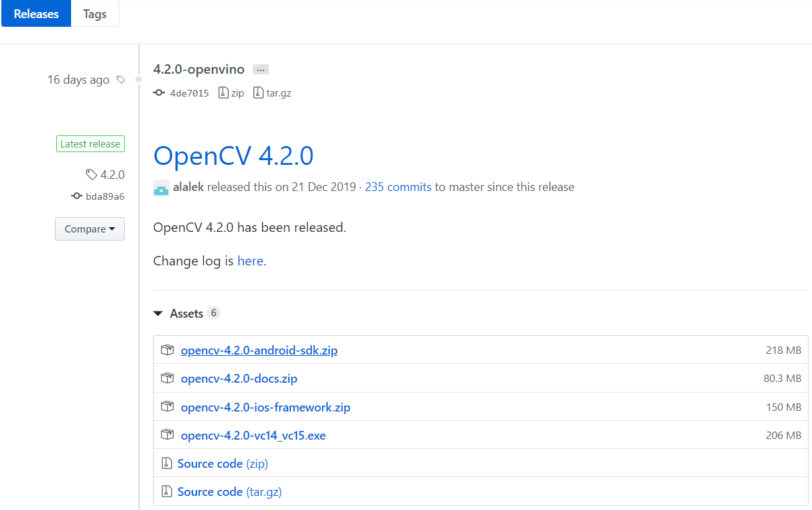Click the '21 Dec 2019' release date

(x=325, y=188)
